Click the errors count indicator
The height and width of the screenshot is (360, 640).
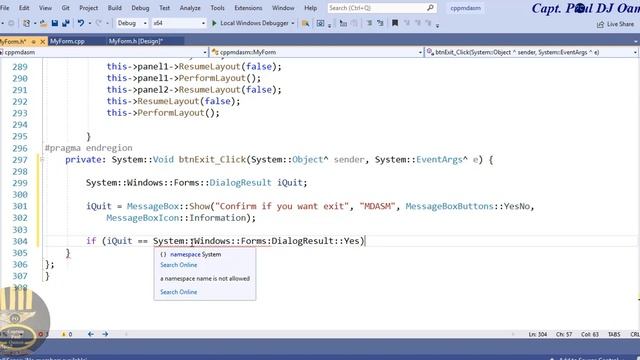click(43, 334)
